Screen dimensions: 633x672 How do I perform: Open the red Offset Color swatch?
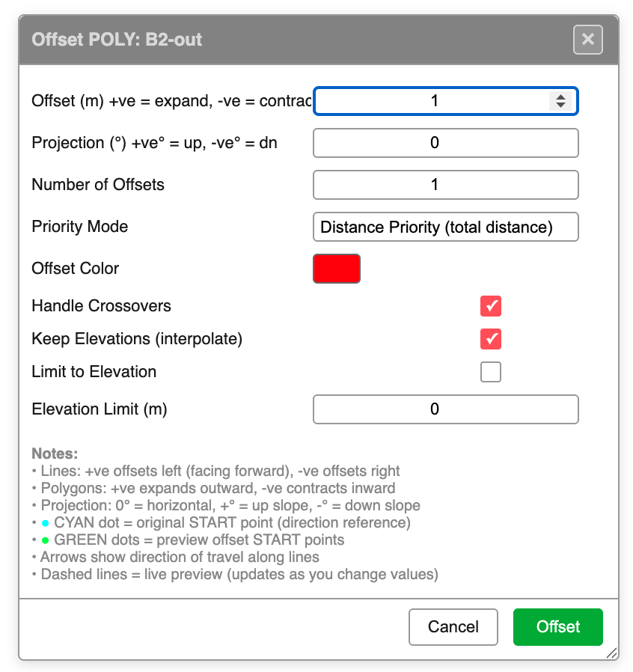336,269
